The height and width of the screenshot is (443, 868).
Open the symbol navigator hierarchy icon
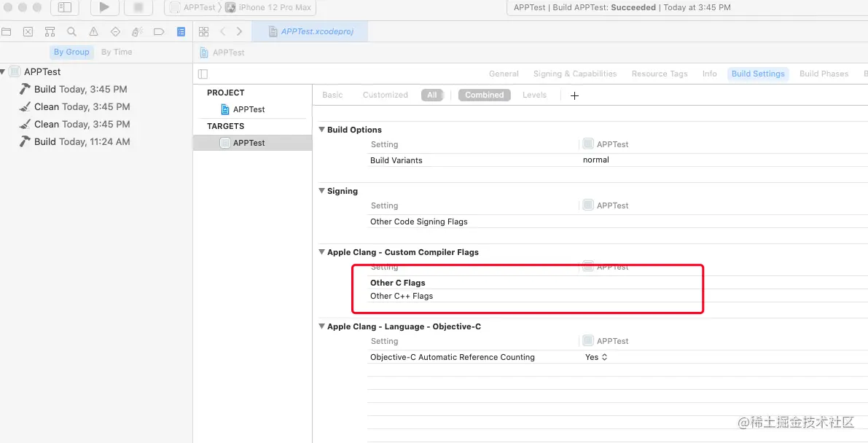(x=50, y=31)
